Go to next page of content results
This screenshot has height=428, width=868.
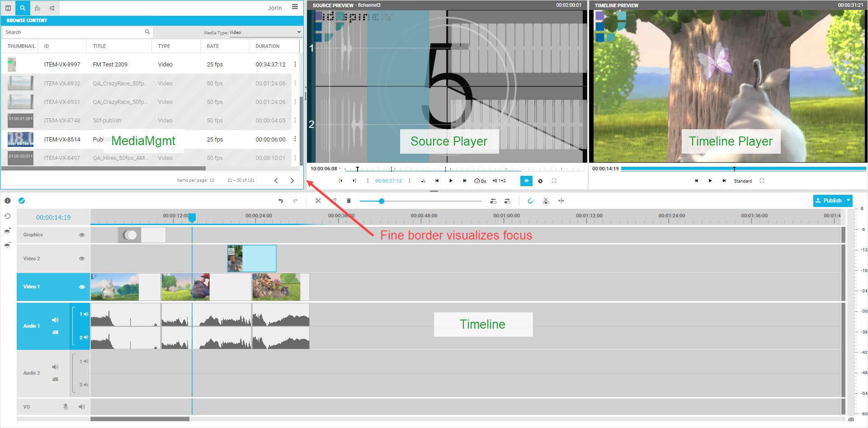coord(292,180)
